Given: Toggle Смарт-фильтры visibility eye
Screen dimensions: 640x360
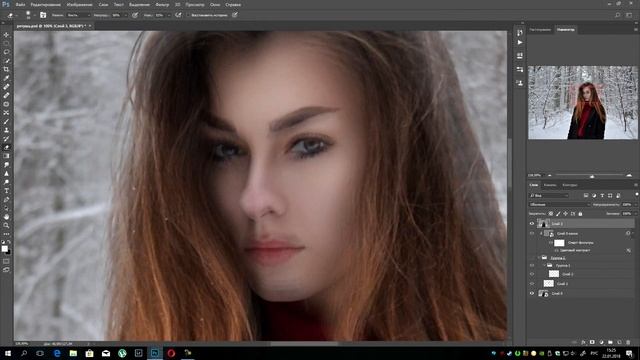Looking at the screenshot, I should (551, 243).
